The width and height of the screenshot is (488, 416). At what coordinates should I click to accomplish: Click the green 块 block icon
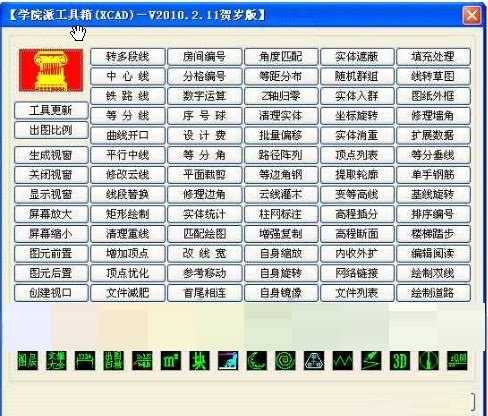tap(200, 361)
